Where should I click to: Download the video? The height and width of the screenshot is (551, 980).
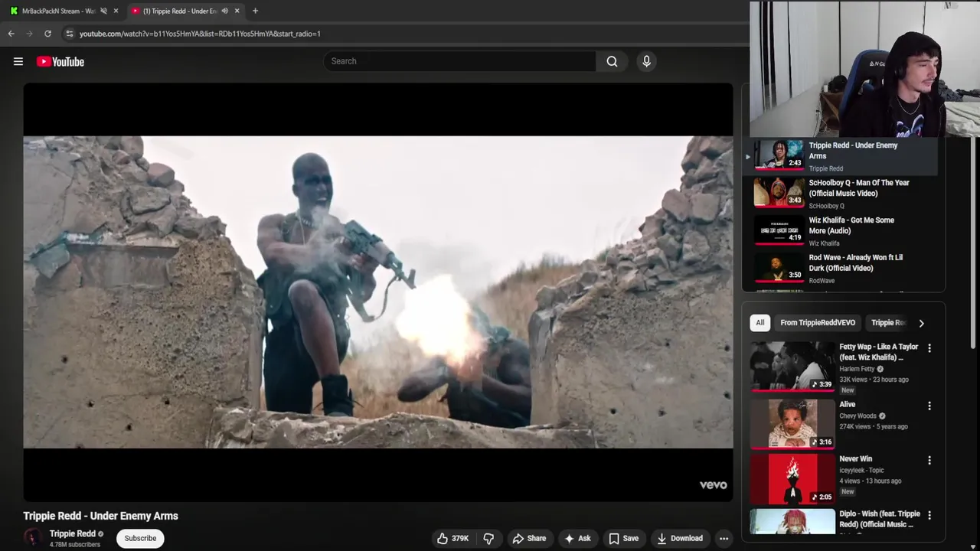680,539
